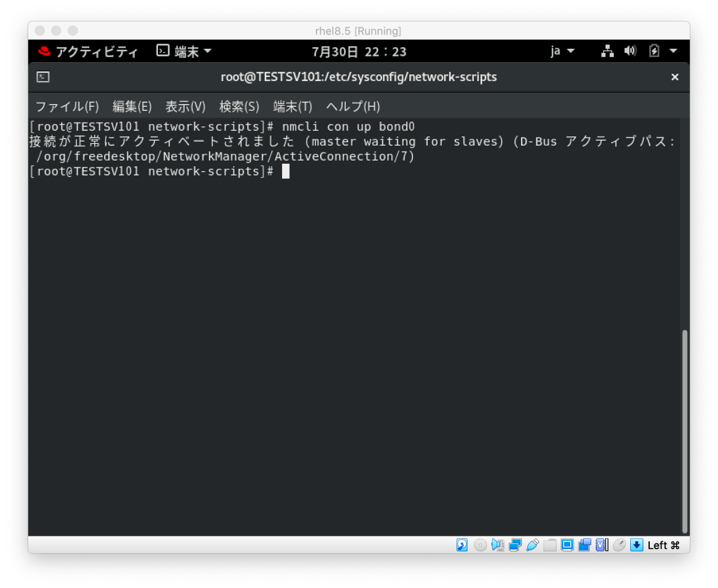The width and height of the screenshot is (718, 588).
Task: Open the ヘルプ(H) menu
Action: (x=353, y=107)
